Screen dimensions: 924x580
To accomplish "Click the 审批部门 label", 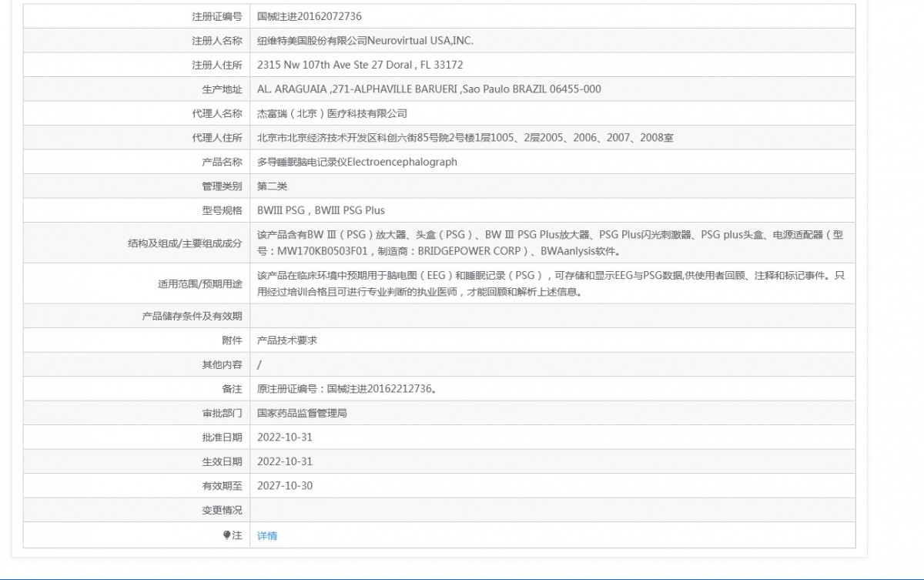I will (x=222, y=413).
